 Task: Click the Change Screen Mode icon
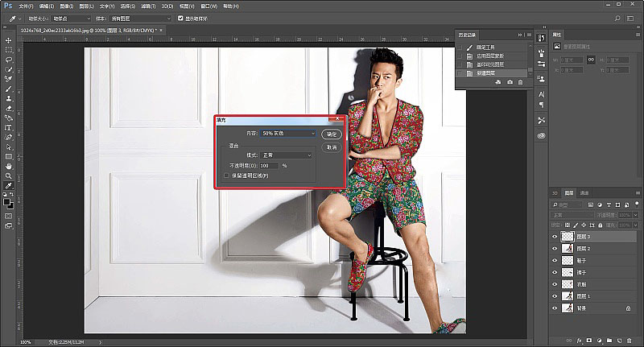coord(8,226)
